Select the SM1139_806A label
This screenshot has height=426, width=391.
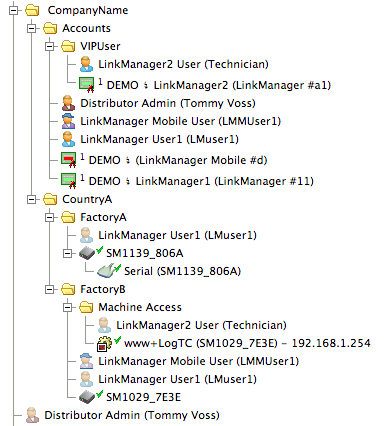145,254
